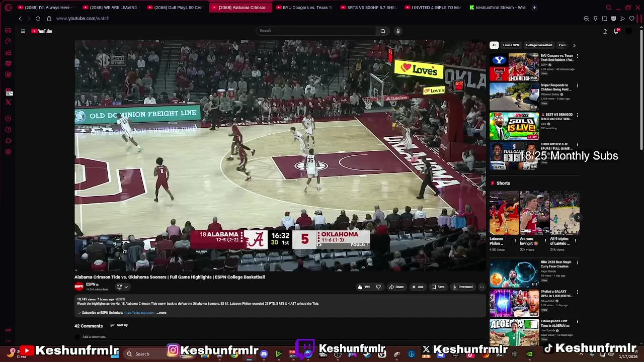The image size is (644, 362).
Task: Open the ESPN channel name link
Action: (x=91, y=285)
